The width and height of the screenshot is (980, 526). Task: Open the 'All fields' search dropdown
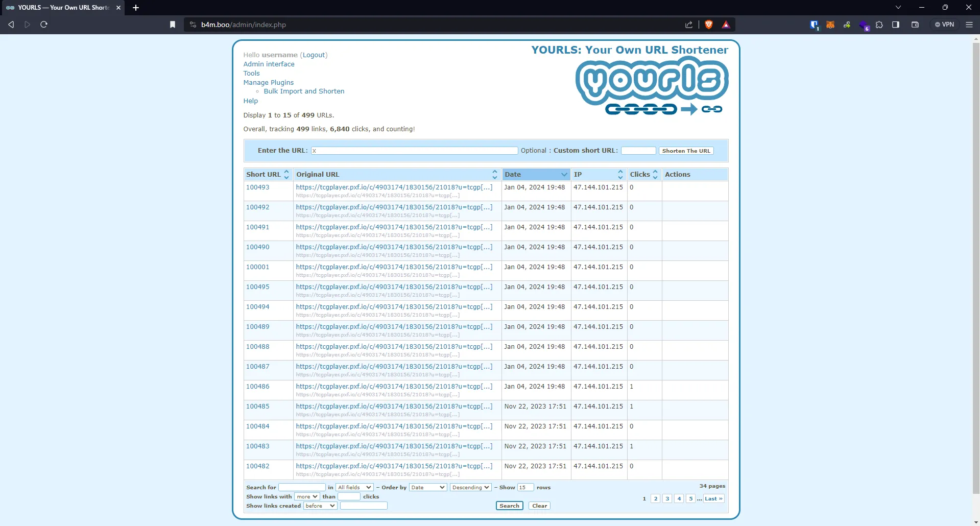[x=354, y=487]
